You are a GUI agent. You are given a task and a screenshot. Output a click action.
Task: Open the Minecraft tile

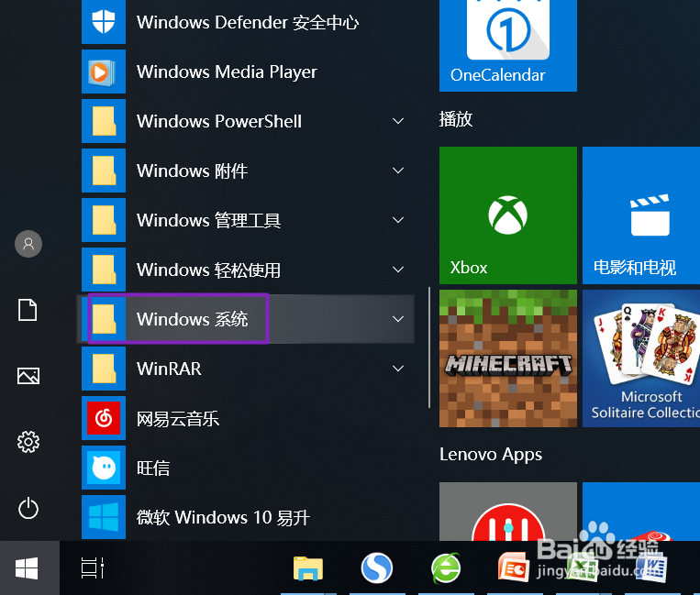508,358
